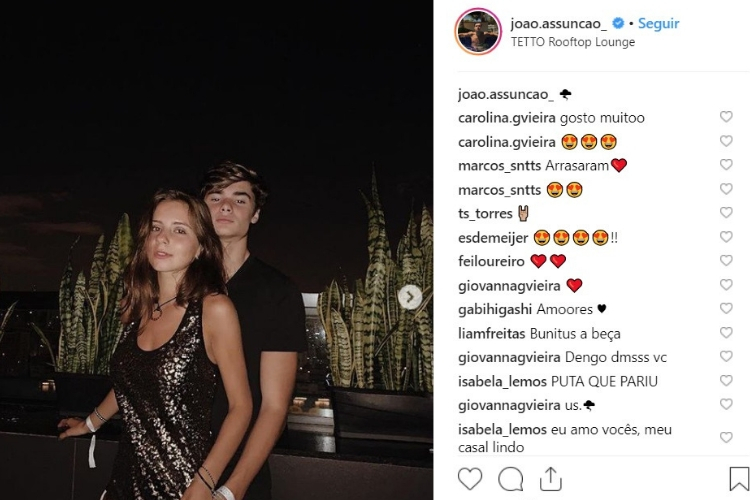Save the post with the bookmark icon
Screen dimensions: 750x500
click(739, 479)
